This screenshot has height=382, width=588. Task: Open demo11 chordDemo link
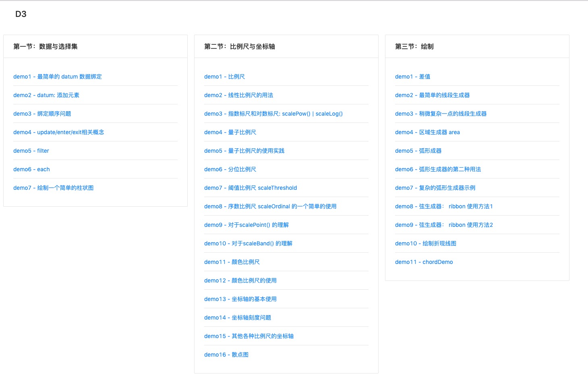pos(424,262)
